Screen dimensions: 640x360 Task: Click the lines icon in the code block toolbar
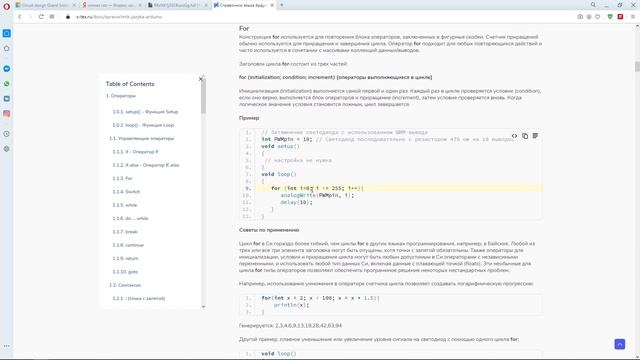click(535, 136)
